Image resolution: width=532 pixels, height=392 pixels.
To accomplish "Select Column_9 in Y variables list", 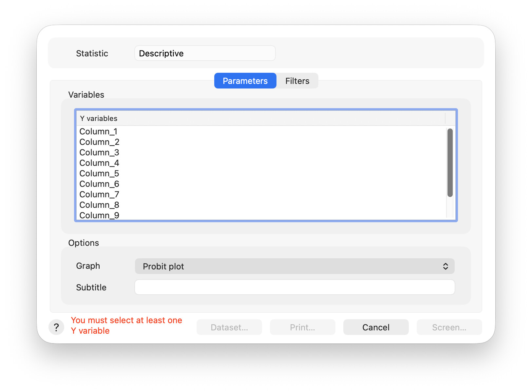I will click(261, 215).
